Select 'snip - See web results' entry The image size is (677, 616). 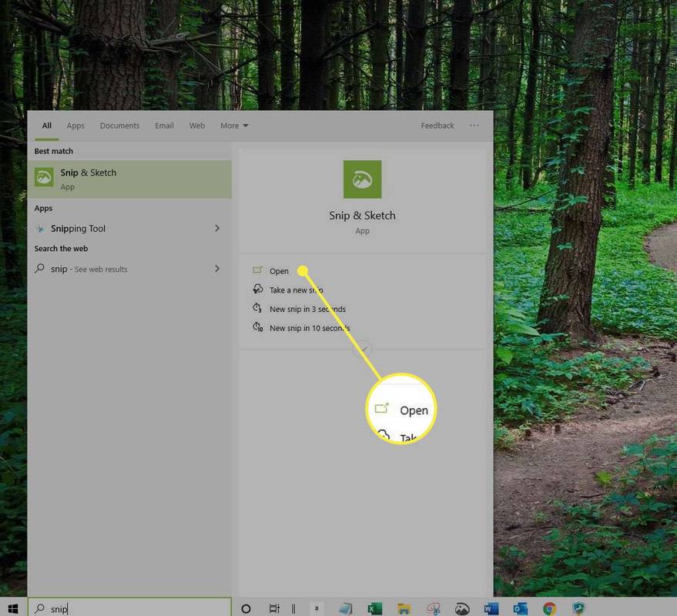tap(129, 269)
